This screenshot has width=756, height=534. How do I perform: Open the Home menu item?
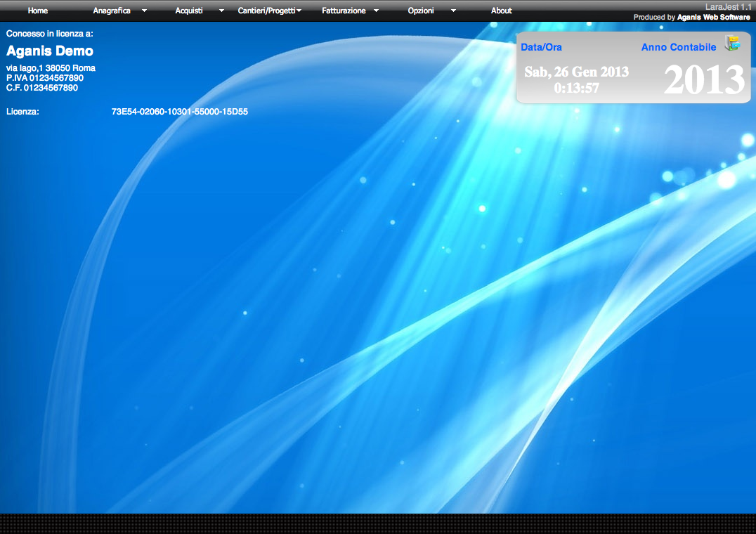pos(38,11)
